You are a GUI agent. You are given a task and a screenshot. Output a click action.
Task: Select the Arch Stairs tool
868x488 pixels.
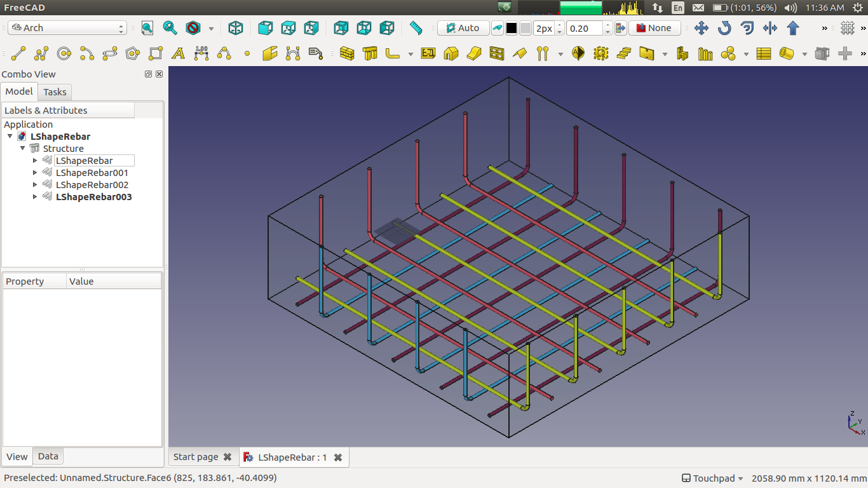(624, 53)
